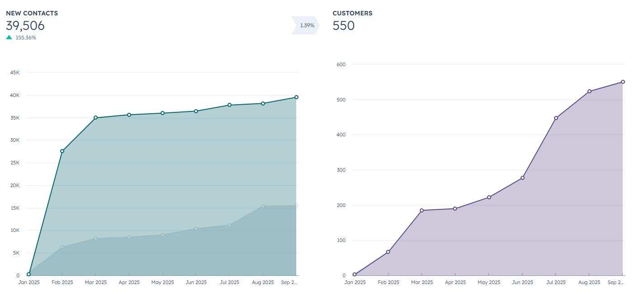Click the final data point on Customers chart
The width and height of the screenshot is (644, 294).
point(623,82)
